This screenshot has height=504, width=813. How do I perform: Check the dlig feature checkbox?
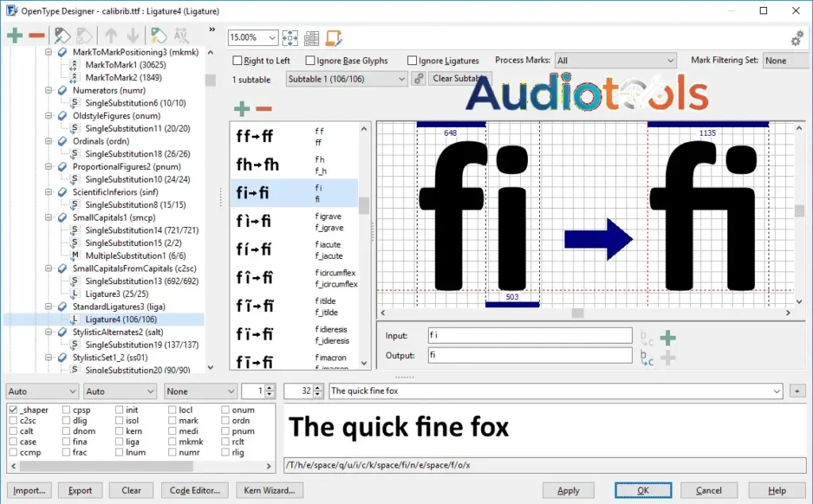click(66, 421)
